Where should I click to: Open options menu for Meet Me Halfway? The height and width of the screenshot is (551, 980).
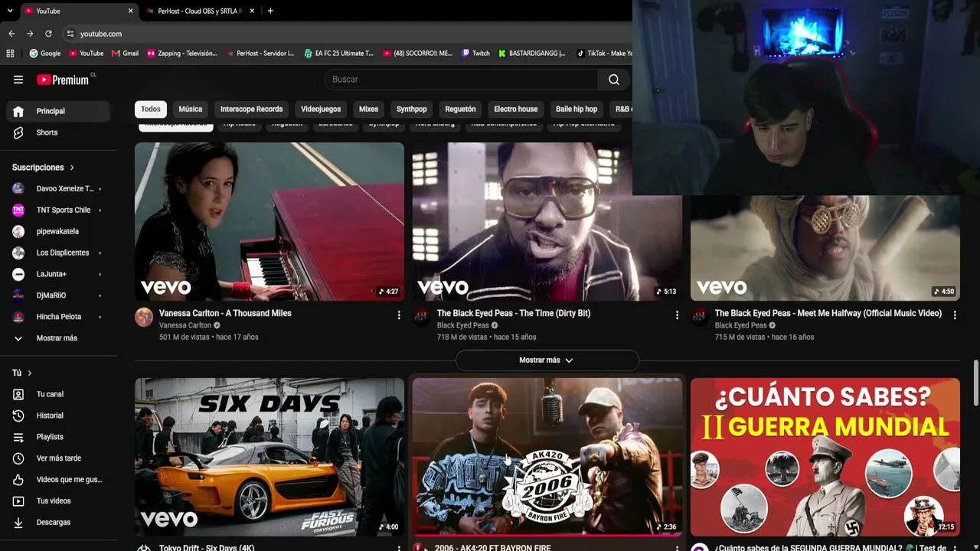pos(954,315)
